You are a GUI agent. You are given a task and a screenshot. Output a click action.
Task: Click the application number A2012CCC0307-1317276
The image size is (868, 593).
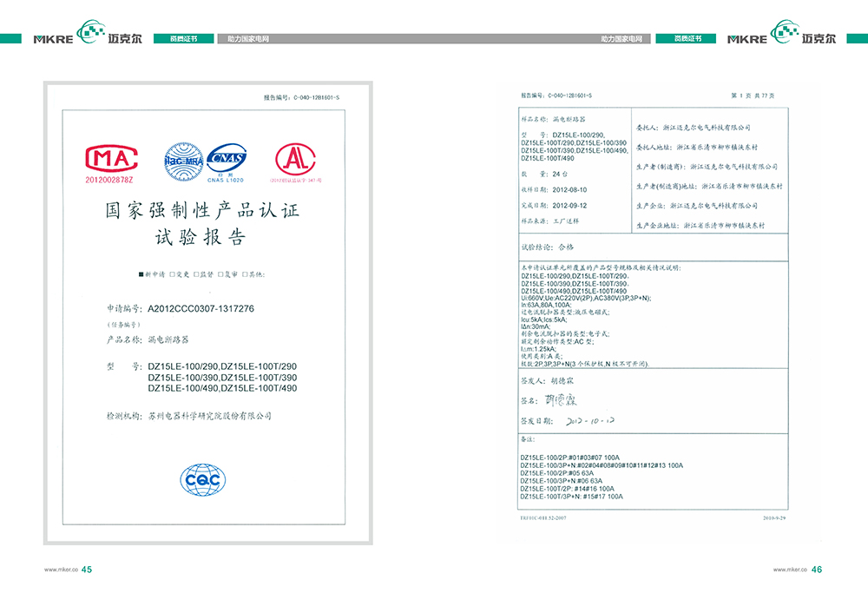tap(201, 308)
